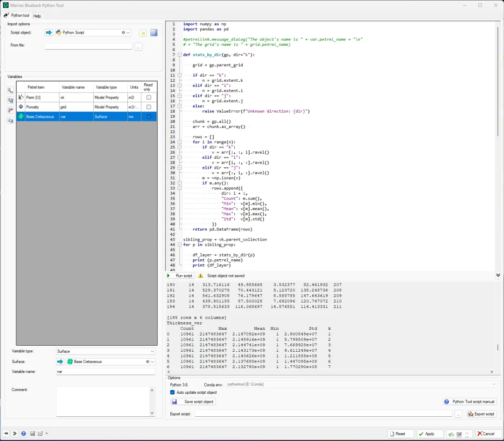Switch to the Python tool tab
Image resolution: width=504 pixels, height=441 pixels.
coord(16,15)
